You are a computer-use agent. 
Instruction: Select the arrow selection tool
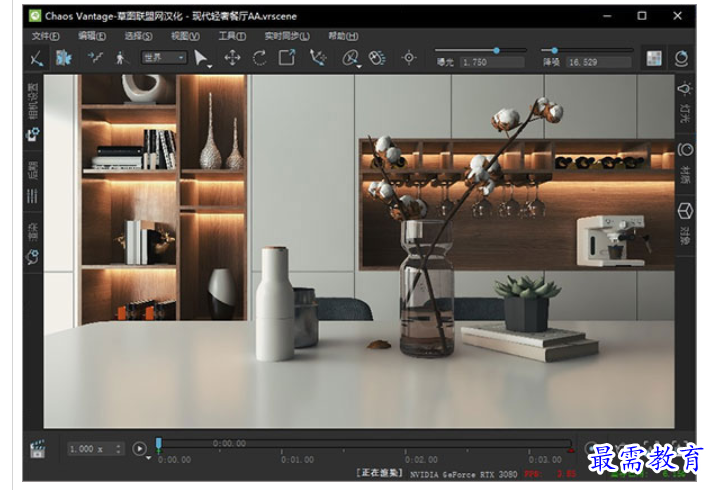[200, 58]
